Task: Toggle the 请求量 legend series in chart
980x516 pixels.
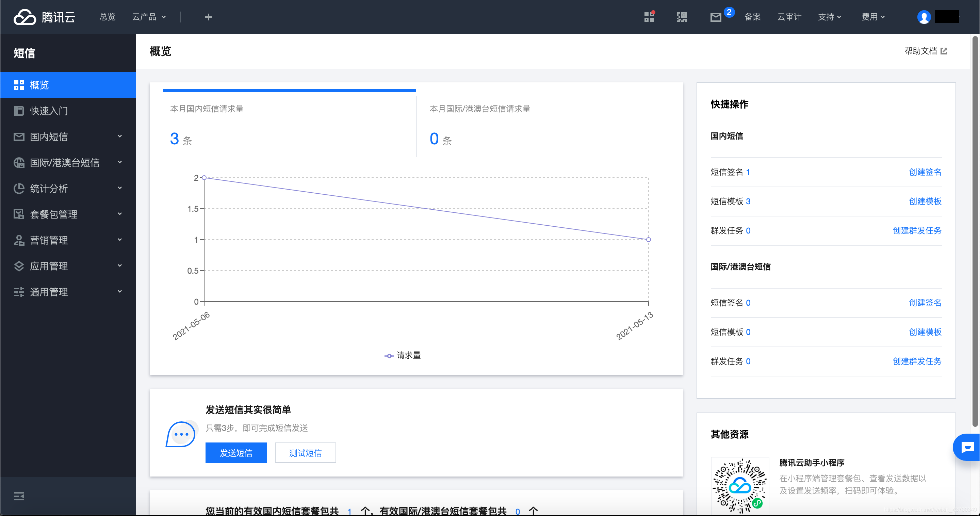Action: point(403,355)
